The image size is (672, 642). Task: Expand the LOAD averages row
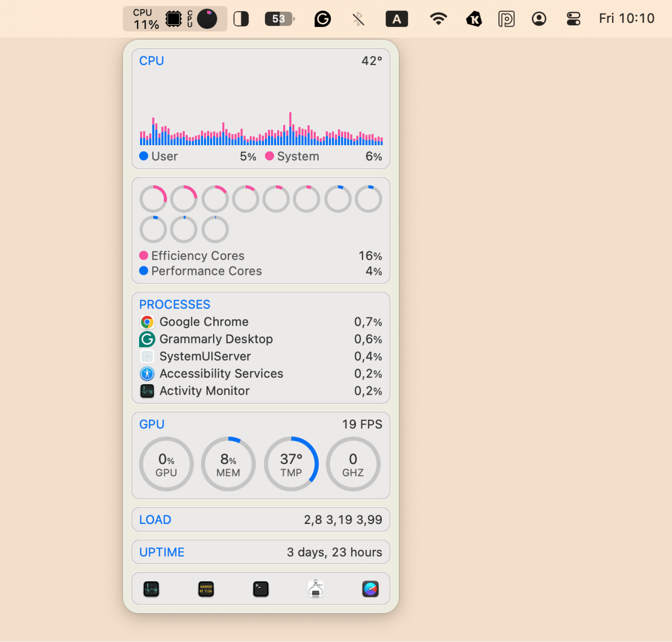(261, 520)
